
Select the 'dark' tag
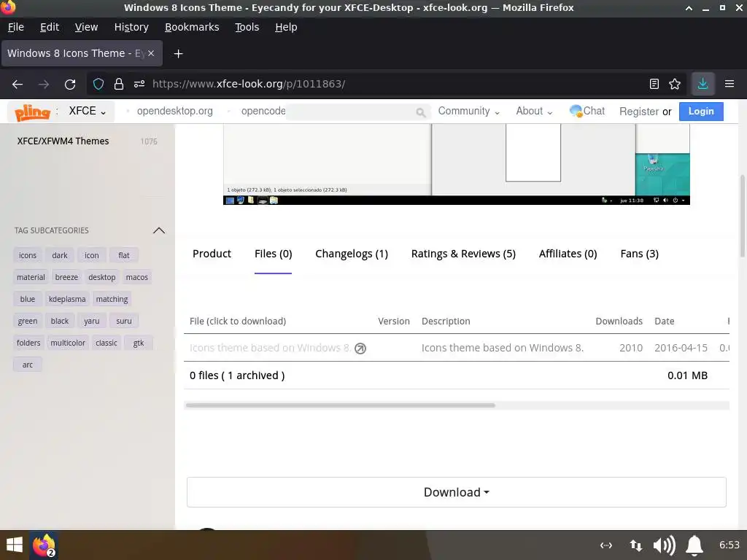[60, 255]
